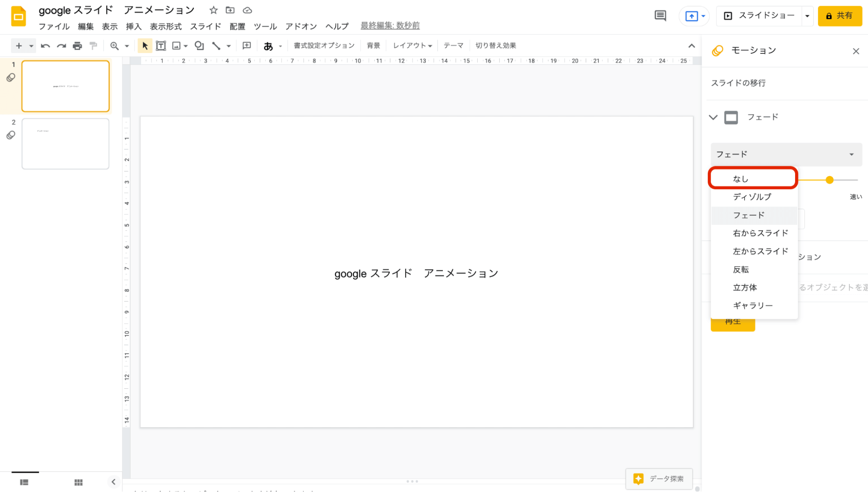Add a new slide with plus icon
The width and height of the screenshot is (868, 492).
pos(19,46)
